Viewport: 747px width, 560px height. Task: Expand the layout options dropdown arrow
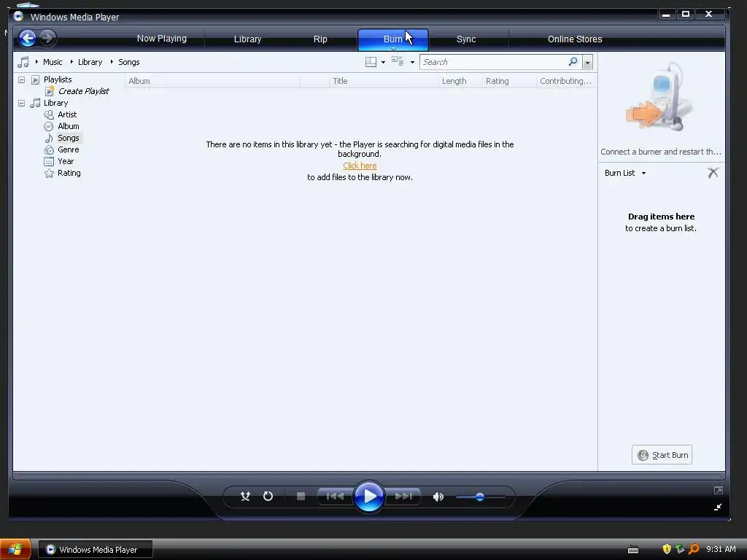pos(383,63)
